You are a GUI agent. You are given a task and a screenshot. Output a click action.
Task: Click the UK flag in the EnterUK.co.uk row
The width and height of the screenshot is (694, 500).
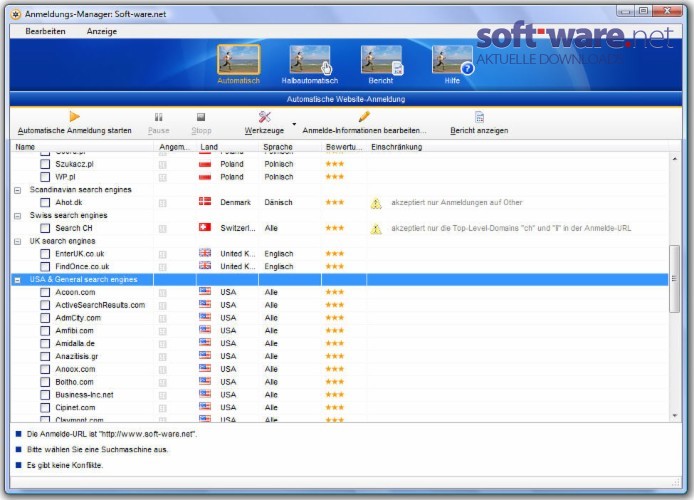tap(205, 253)
